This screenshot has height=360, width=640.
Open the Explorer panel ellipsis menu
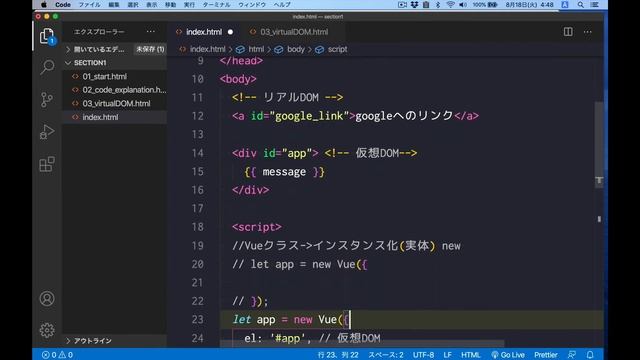click(x=151, y=31)
